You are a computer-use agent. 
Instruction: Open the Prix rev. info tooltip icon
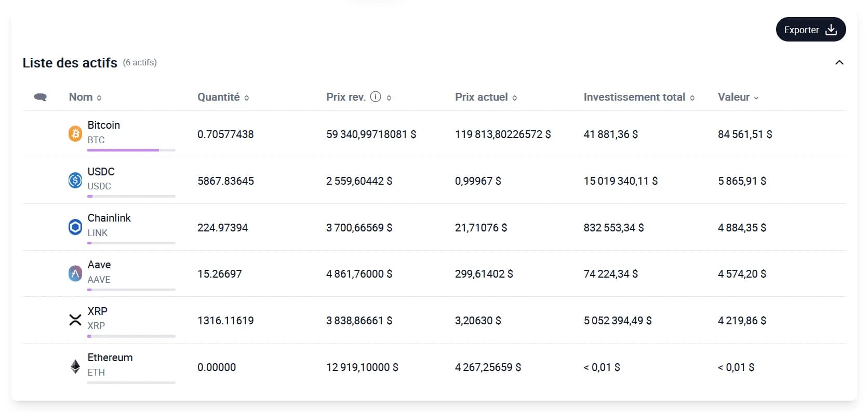coord(376,97)
